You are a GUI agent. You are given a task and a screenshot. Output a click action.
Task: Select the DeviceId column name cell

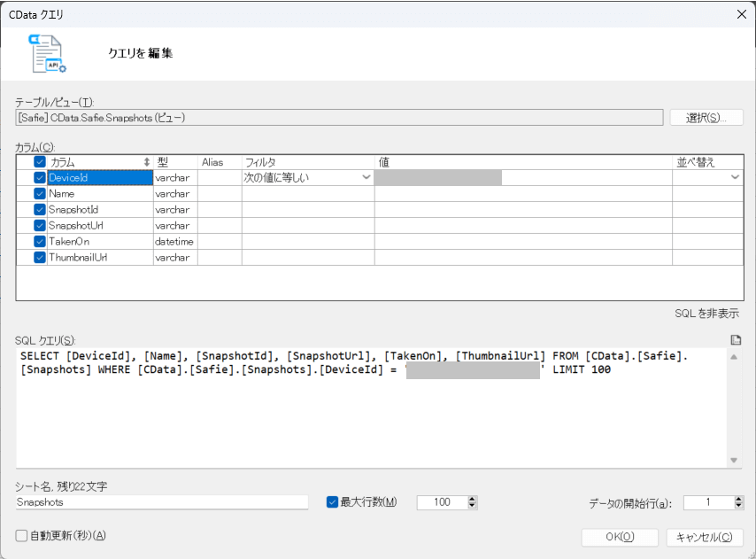click(x=100, y=177)
